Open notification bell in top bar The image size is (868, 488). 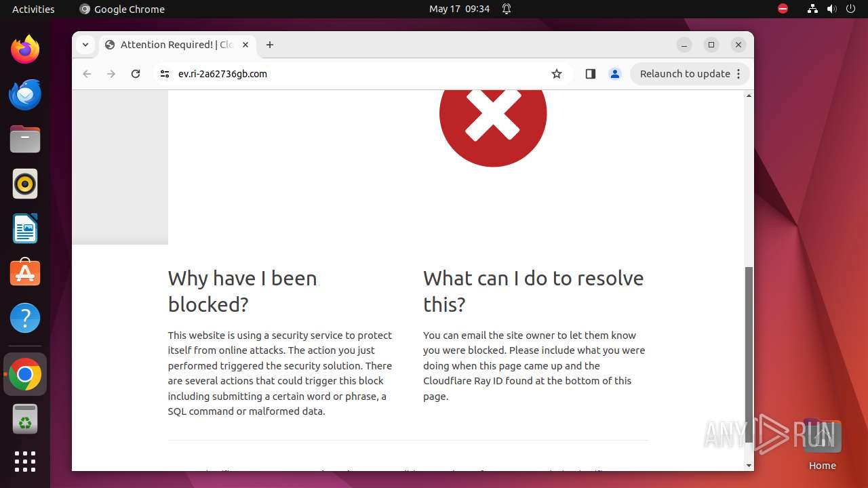tap(507, 9)
